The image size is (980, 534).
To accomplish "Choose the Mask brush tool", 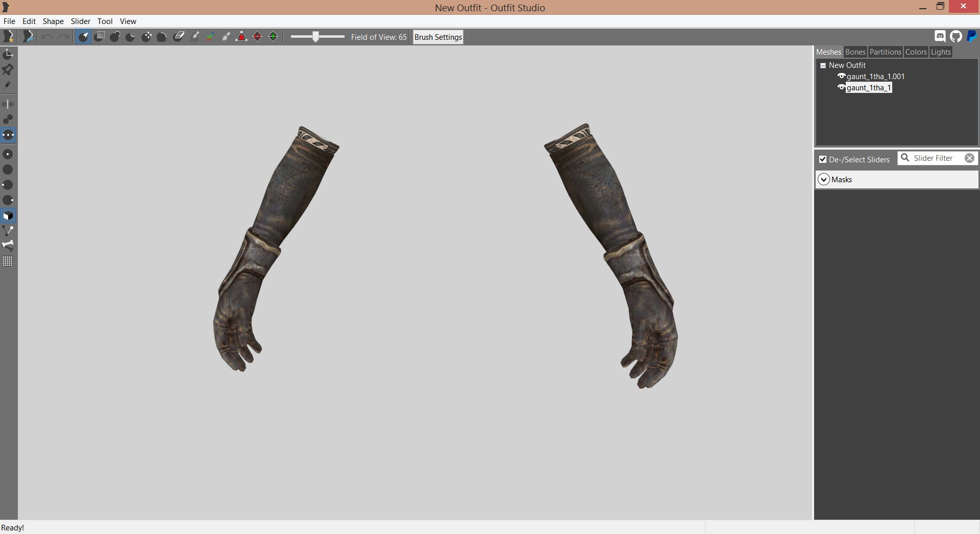I will pyautogui.click(x=100, y=37).
